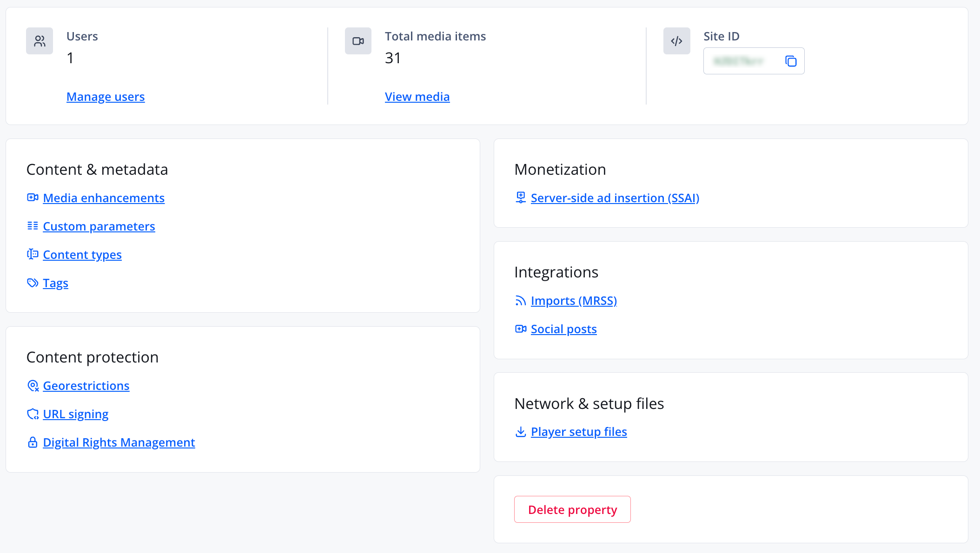The width and height of the screenshot is (980, 553).
Task: Open the View media link
Action: pyautogui.click(x=417, y=97)
